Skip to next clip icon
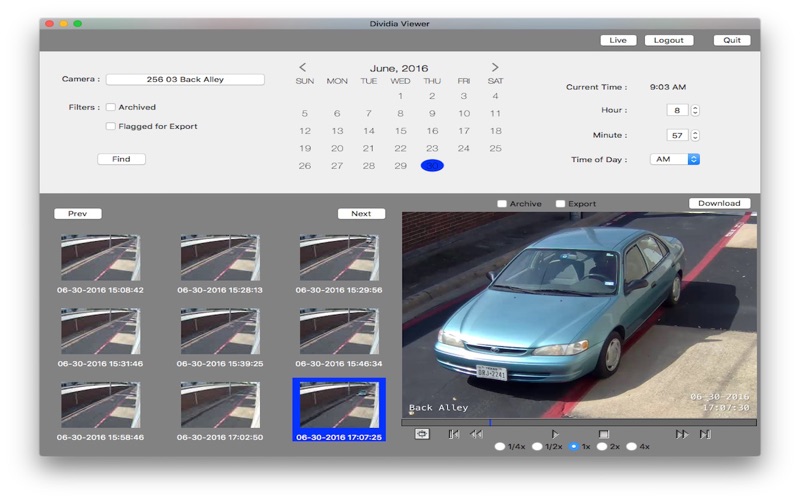800x500 pixels. (x=705, y=434)
